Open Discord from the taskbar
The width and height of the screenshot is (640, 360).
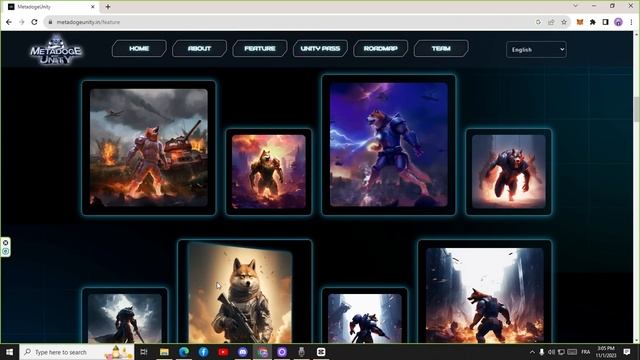[x=242, y=352]
